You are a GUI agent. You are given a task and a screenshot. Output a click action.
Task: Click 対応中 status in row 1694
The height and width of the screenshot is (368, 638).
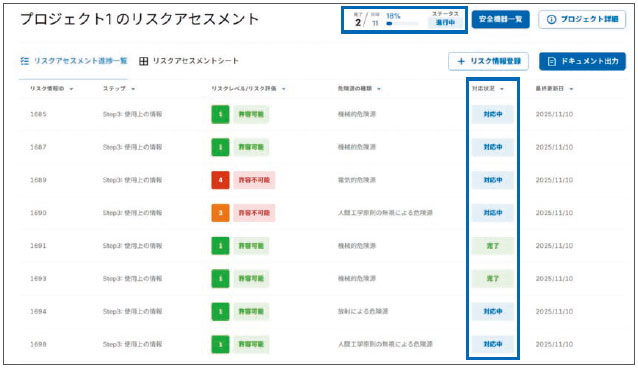point(493,311)
